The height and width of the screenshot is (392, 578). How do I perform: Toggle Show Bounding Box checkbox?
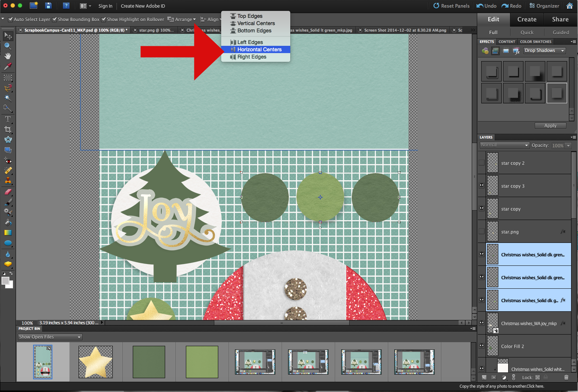pyautogui.click(x=55, y=20)
